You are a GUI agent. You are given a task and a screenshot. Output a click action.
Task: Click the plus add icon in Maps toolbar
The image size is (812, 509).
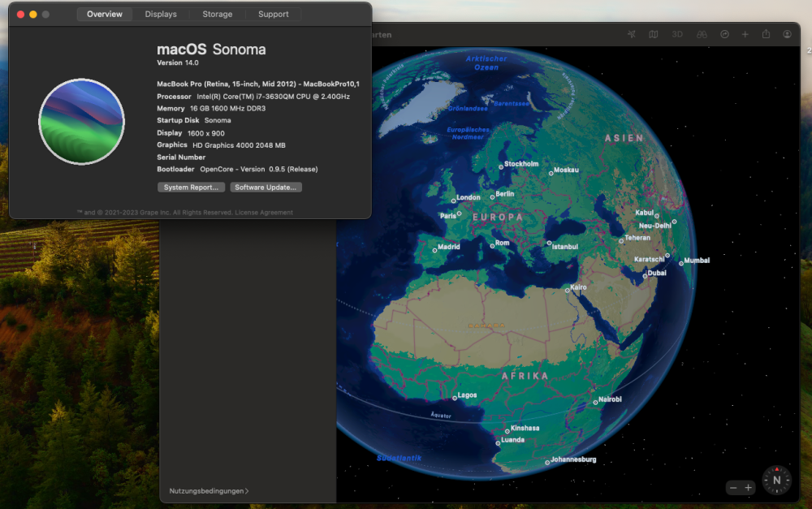[745, 34]
